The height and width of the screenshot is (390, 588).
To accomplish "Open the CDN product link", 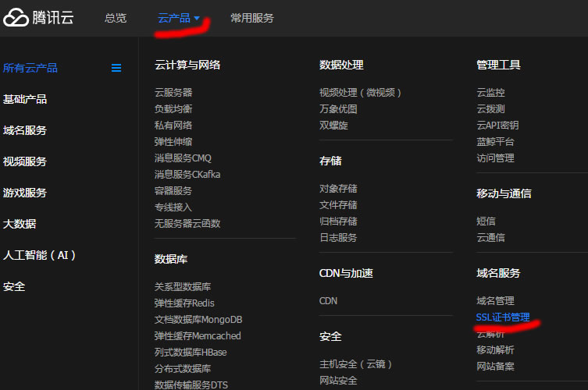I will [x=328, y=301].
